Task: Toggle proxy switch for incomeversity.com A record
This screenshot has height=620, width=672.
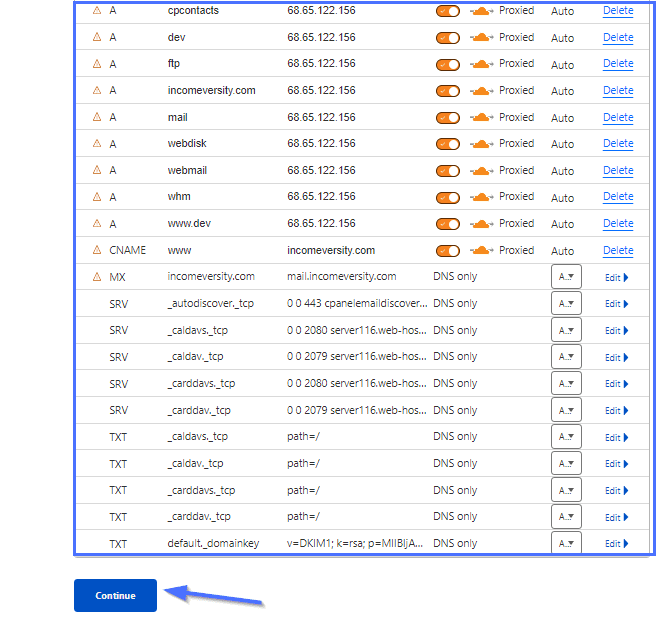Action: (448, 91)
